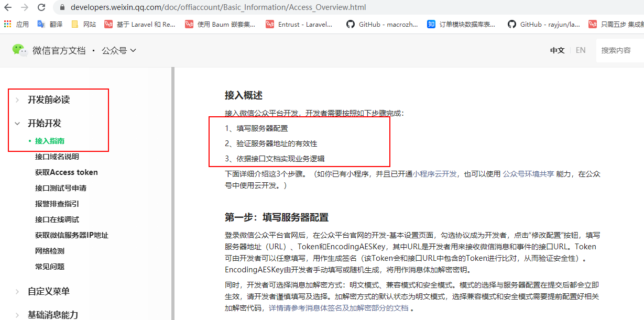Open the 公众号 dropdown in the header
This screenshot has height=320, width=644.
click(119, 50)
